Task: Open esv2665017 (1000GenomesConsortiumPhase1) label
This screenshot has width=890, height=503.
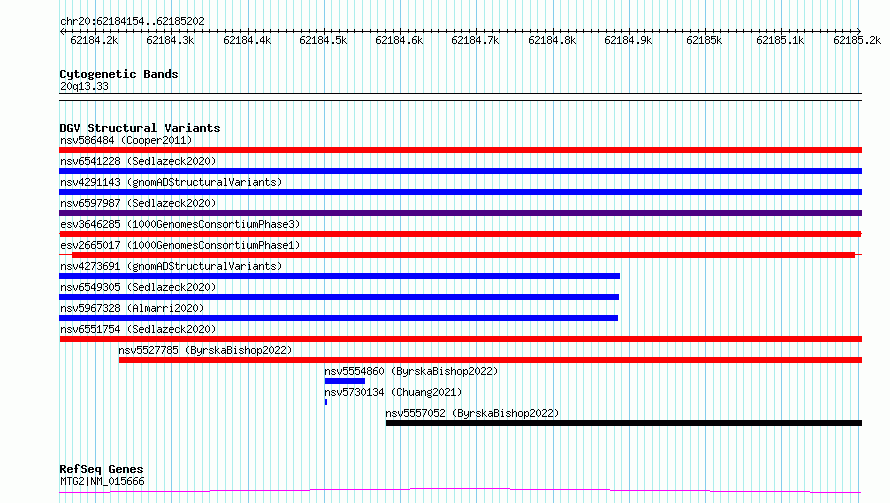Action: (180, 245)
